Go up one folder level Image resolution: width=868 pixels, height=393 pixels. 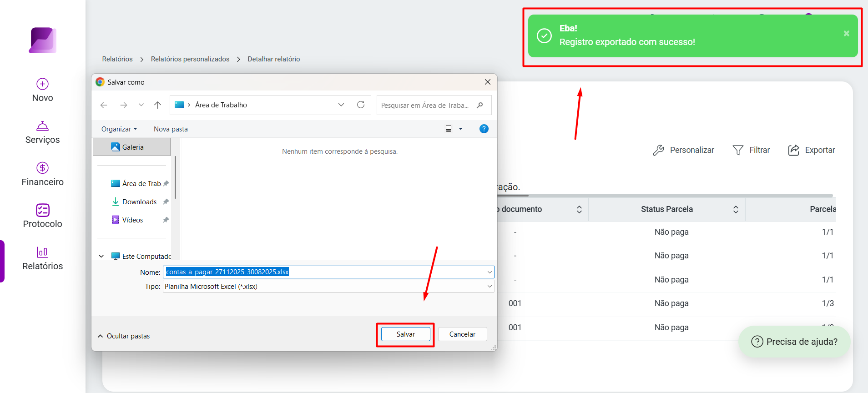[x=157, y=105]
